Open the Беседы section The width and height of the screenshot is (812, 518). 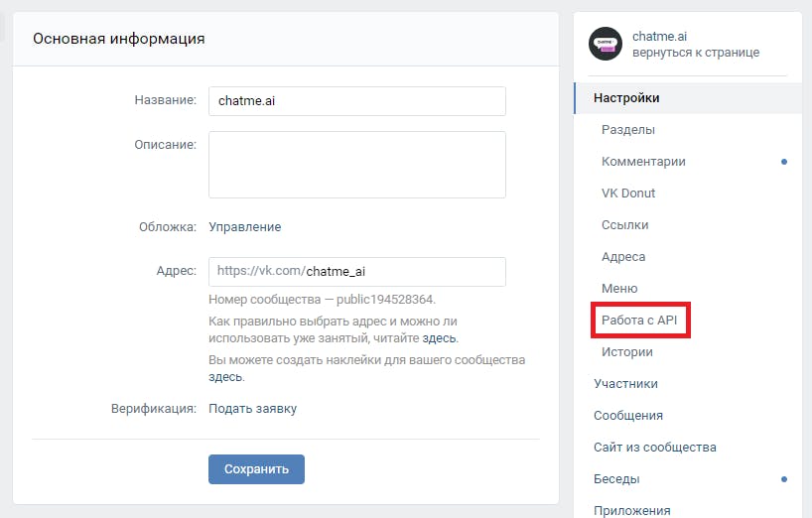[616, 478]
